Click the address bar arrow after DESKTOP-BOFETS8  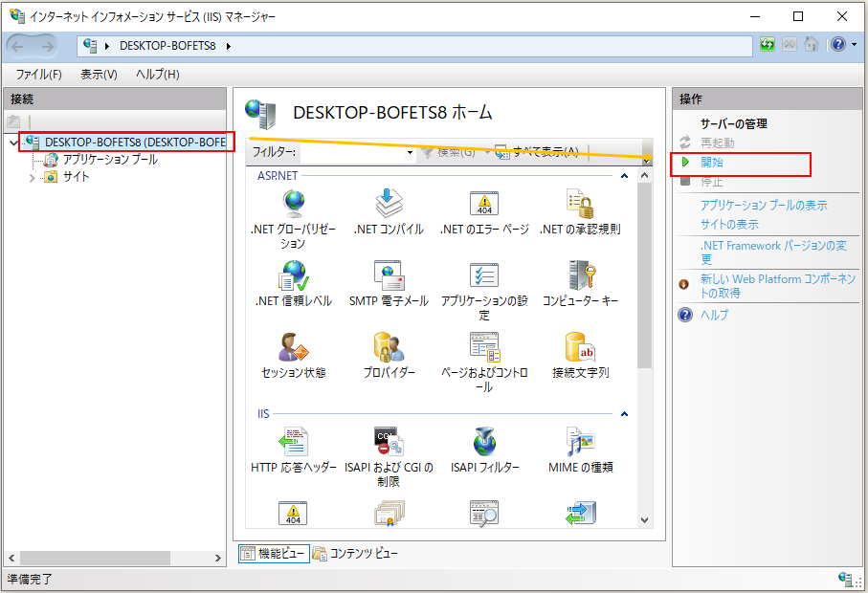pyautogui.click(x=228, y=46)
